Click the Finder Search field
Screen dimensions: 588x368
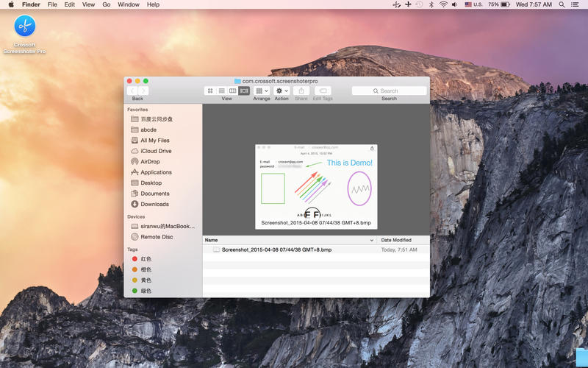pos(389,91)
